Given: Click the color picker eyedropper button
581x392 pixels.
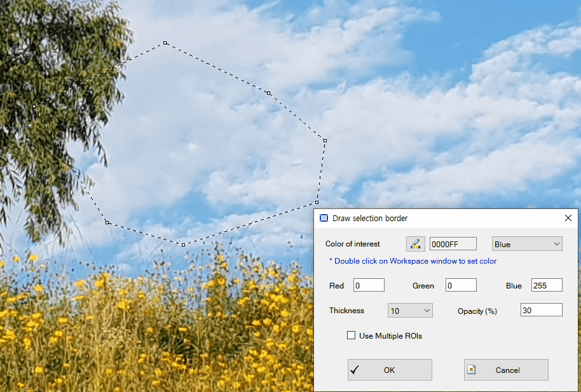Looking at the screenshot, I should [x=415, y=244].
